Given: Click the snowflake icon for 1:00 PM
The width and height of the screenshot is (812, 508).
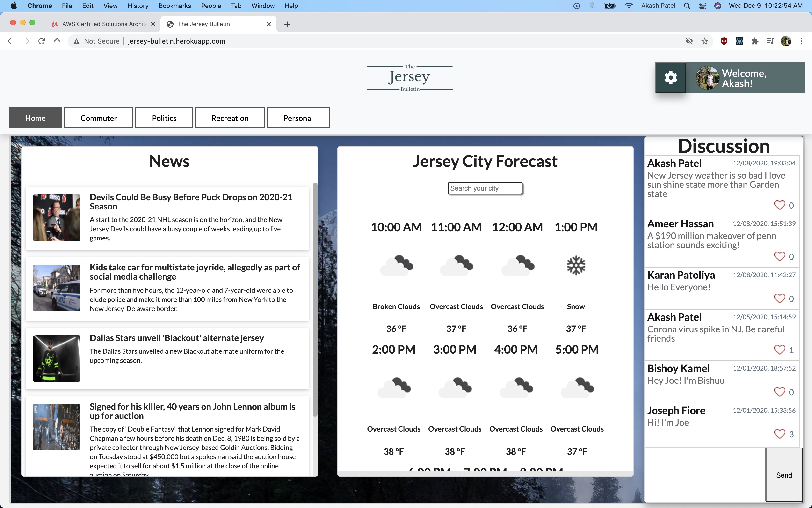Looking at the screenshot, I should click(x=576, y=265).
